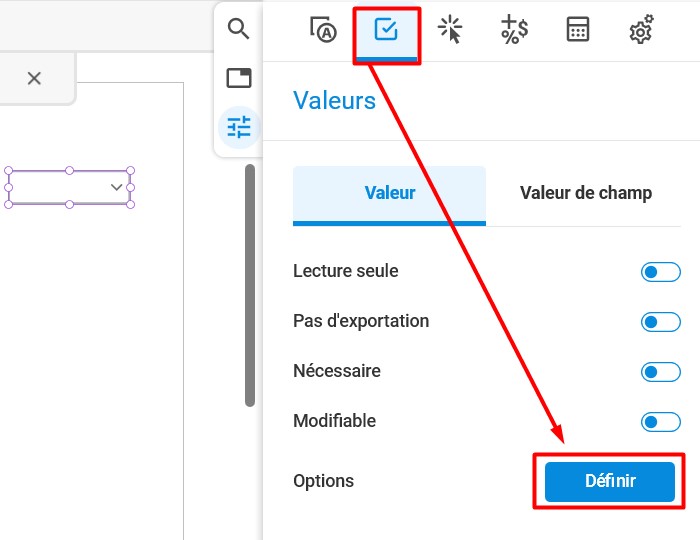Switch to the Valeur tab
This screenshot has height=540, width=700.
click(x=389, y=195)
